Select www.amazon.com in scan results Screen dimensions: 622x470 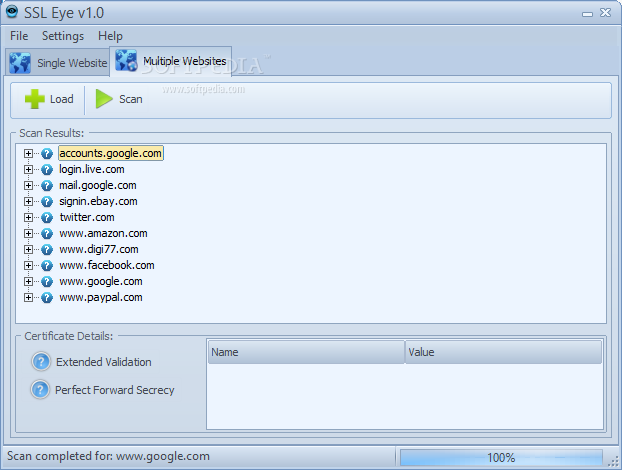(x=103, y=233)
